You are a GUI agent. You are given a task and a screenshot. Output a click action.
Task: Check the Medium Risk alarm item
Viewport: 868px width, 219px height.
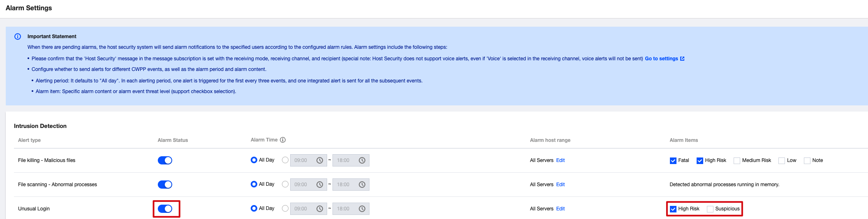coord(737,161)
